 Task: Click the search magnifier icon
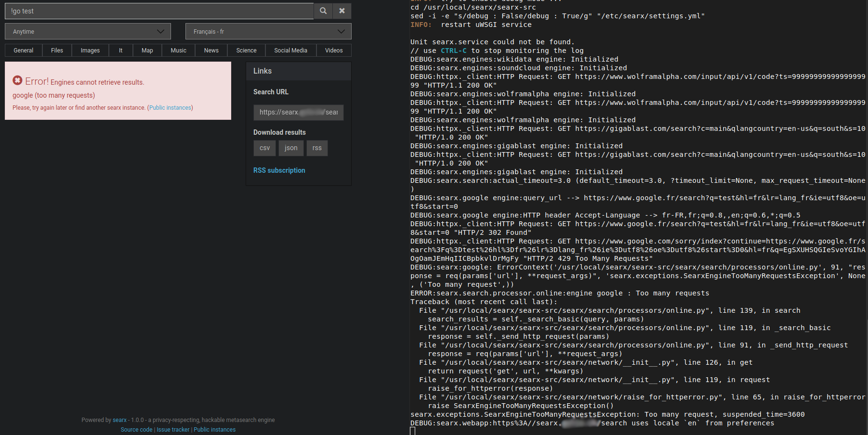click(x=323, y=11)
